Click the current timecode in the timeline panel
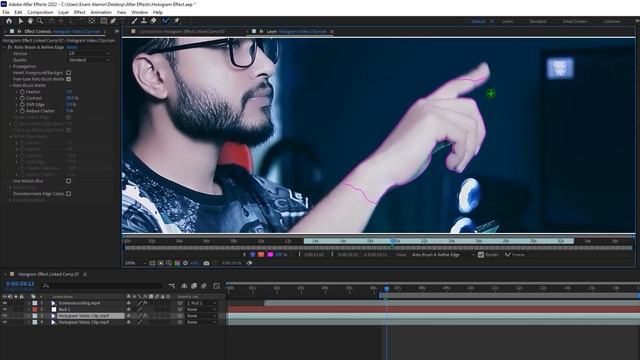The height and width of the screenshot is (360, 640). point(20,284)
